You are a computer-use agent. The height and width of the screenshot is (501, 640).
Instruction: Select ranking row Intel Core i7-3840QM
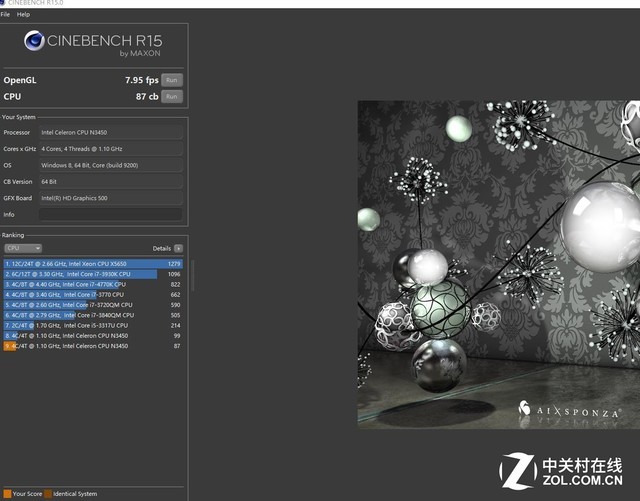click(x=93, y=315)
